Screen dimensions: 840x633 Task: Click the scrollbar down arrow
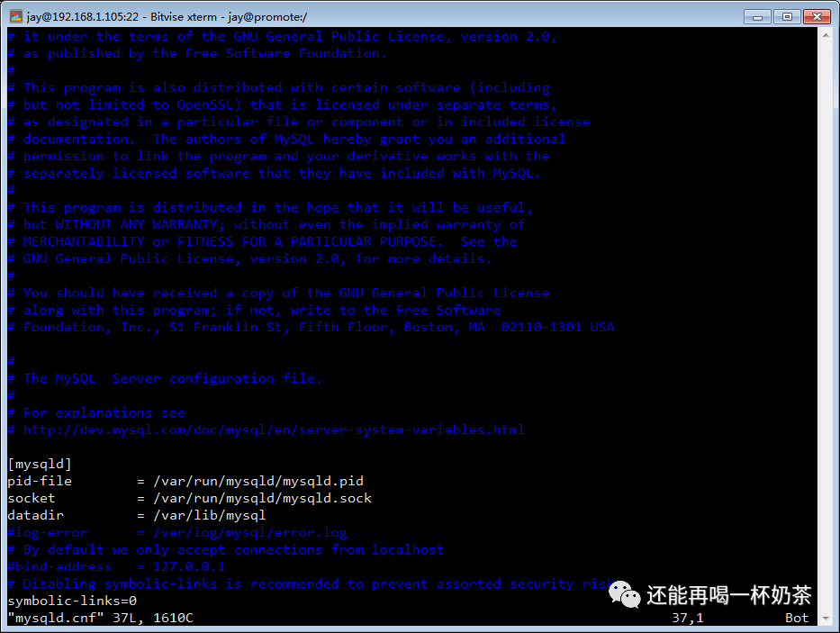pos(826,618)
